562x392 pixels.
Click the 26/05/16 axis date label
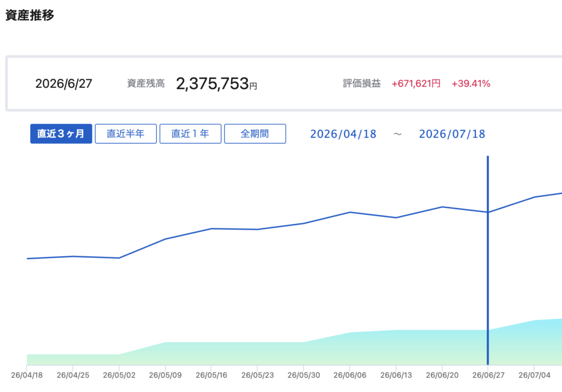tap(211, 375)
